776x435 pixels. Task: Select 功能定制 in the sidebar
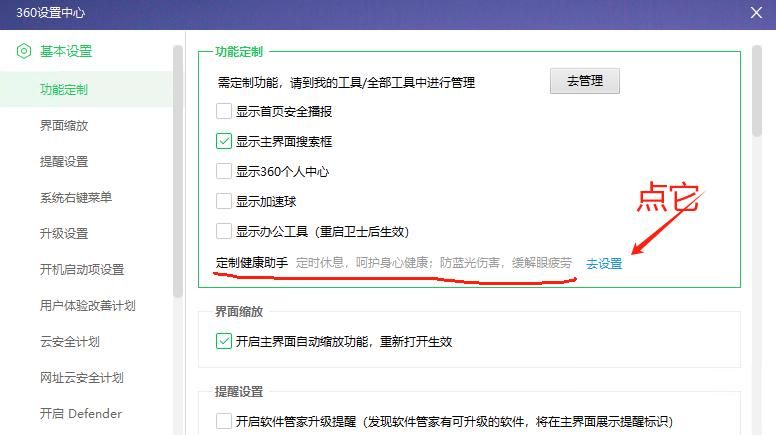[86, 89]
